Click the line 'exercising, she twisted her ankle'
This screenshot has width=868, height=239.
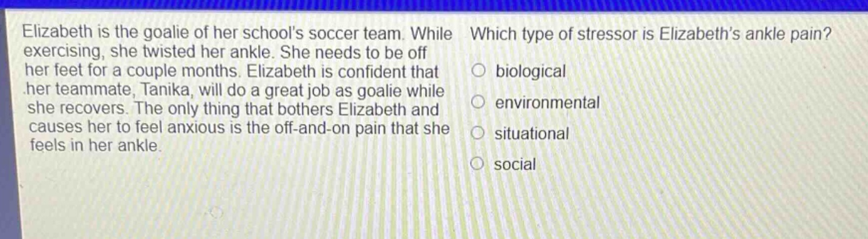click(225, 51)
